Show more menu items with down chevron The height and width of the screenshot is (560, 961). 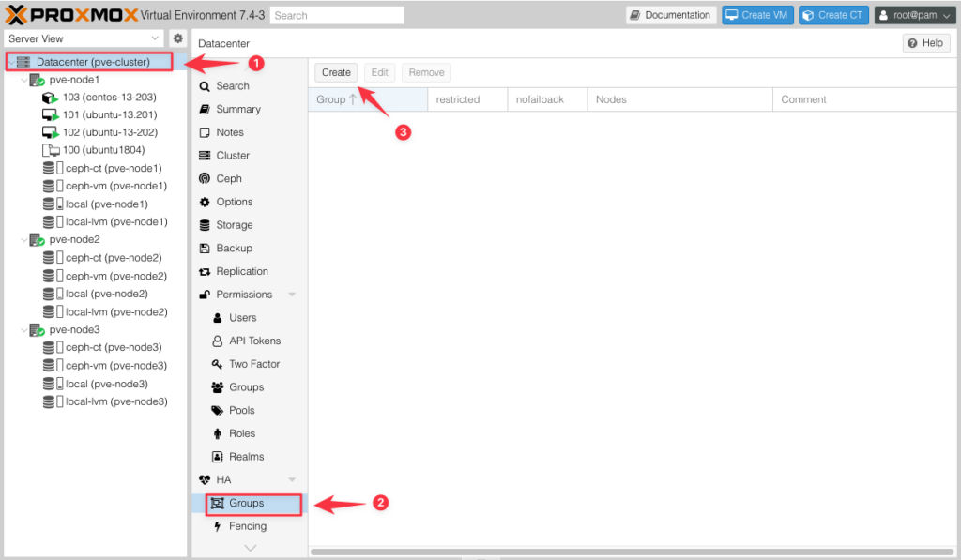(250, 548)
